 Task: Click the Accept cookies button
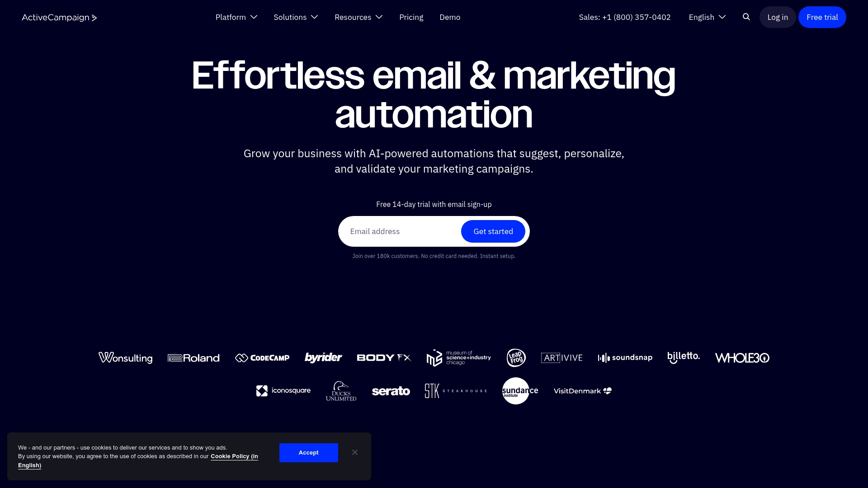click(x=309, y=453)
